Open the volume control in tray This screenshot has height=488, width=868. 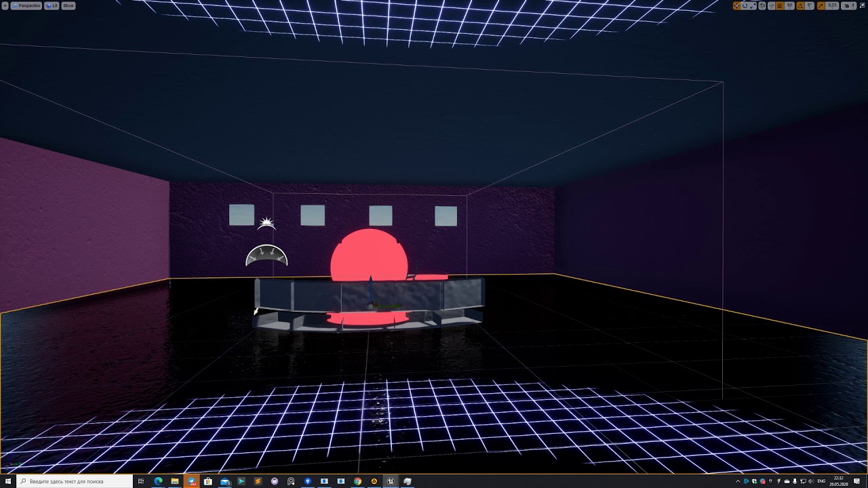[812, 481]
